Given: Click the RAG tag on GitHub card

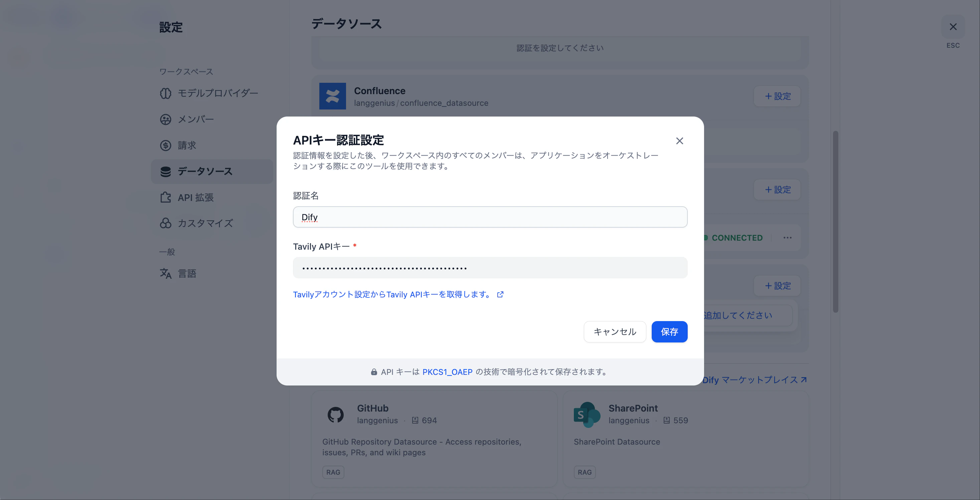Looking at the screenshot, I should tap(333, 473).
